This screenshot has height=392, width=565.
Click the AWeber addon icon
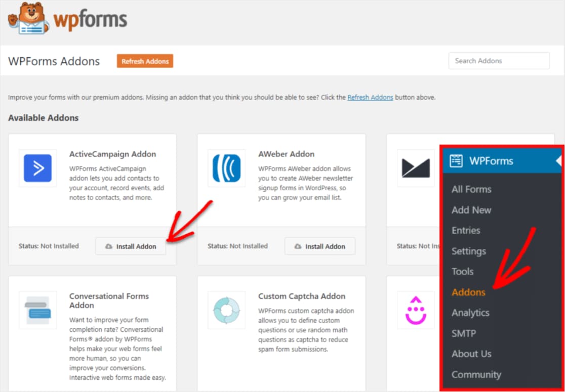pyautogui.click(x=226, y=169)
